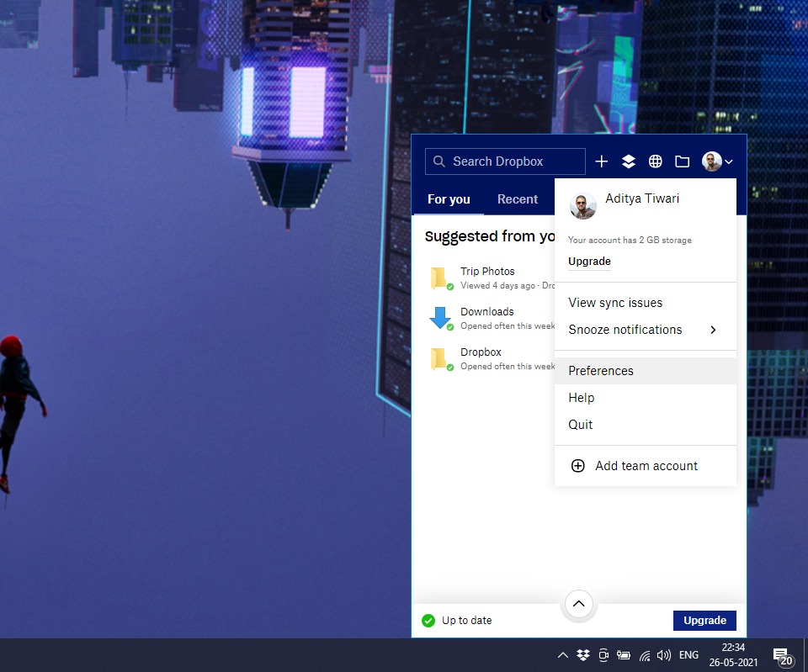Click the account avatar in header

(x=712, y=161)
